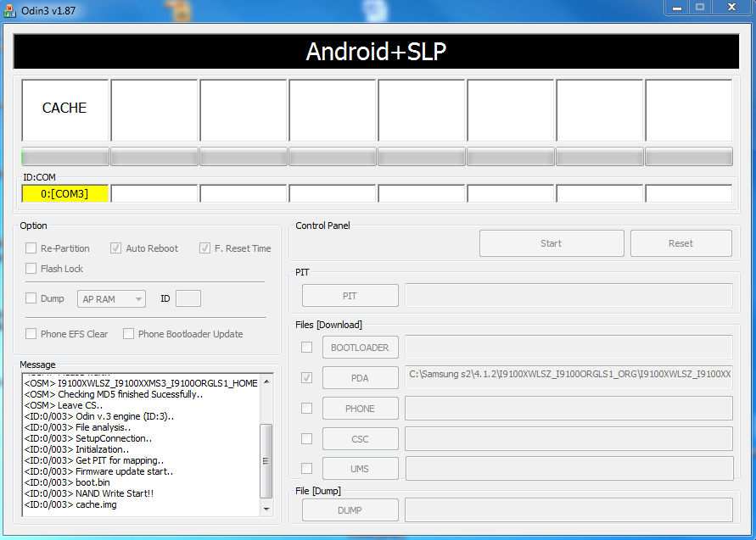Enable the Re-Partition checkbox
The width and height of the screenshot is (756, 540).
click(31, 248)
